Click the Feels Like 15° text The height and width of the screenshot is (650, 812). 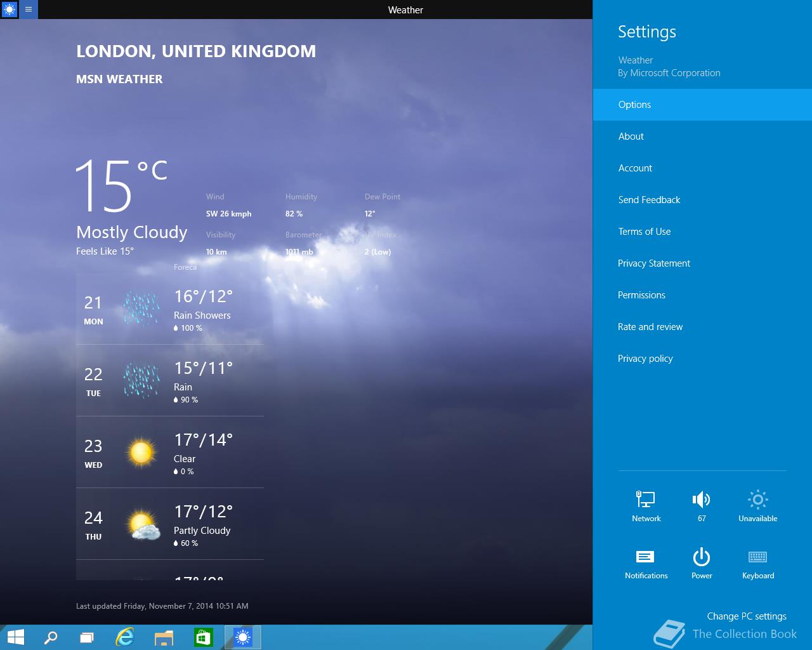click(x=105, y=251)
